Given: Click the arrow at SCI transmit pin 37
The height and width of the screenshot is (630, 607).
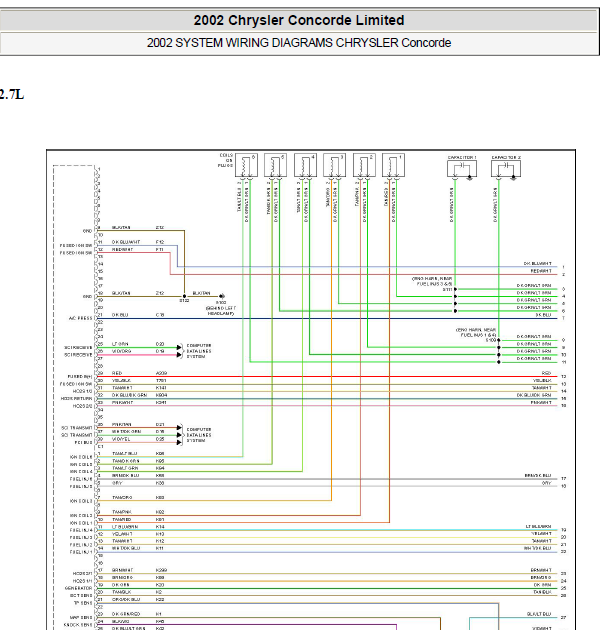Looking at the screenshot, I should (x=179, y=435).
